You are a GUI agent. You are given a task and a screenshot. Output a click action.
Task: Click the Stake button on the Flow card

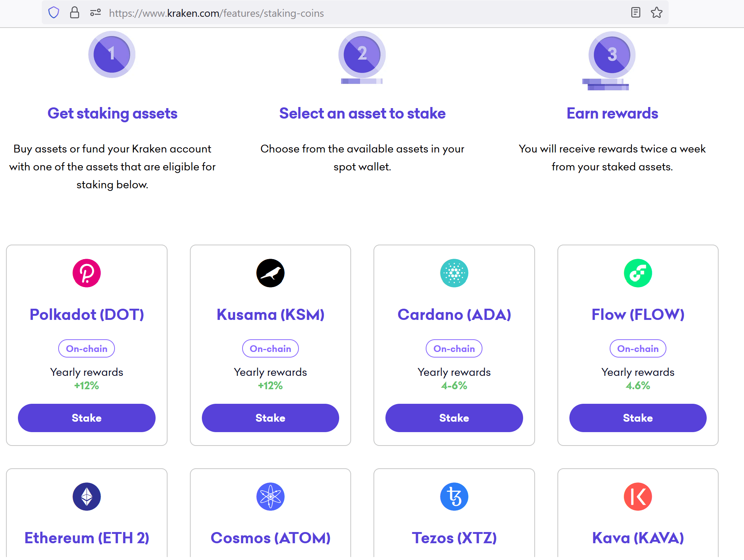coord(638,418)
